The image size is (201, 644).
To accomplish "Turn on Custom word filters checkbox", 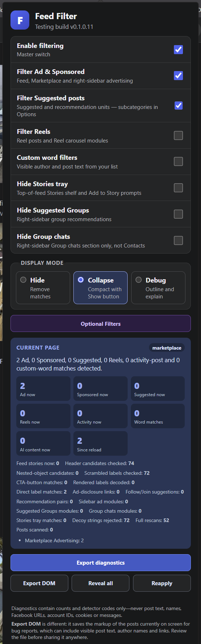I will pos(178,161).
